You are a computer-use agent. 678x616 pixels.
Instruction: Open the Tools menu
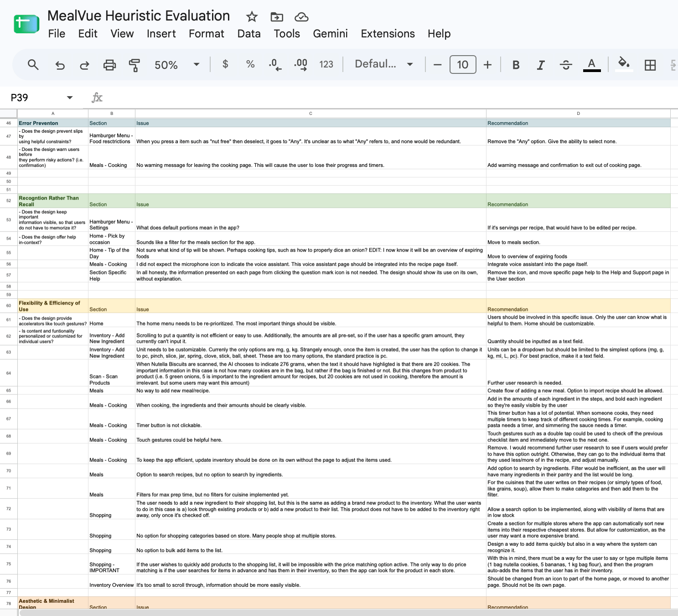tap(287, 34)
